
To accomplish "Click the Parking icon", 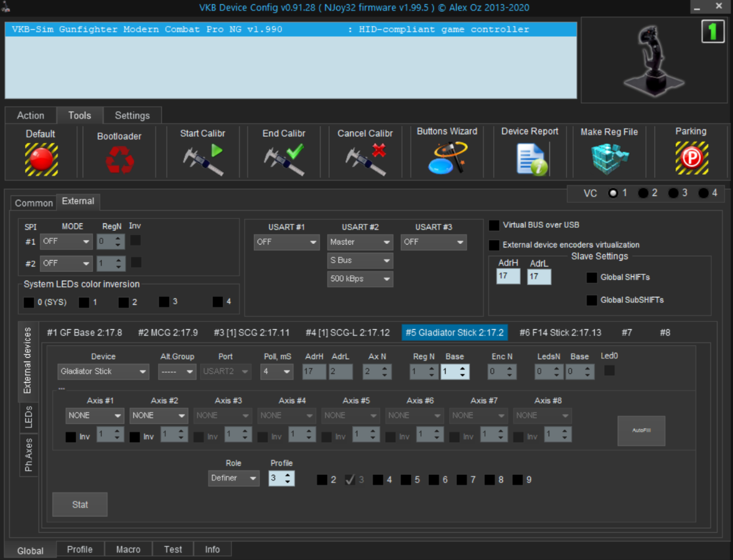I will click(x=691, y=158).
